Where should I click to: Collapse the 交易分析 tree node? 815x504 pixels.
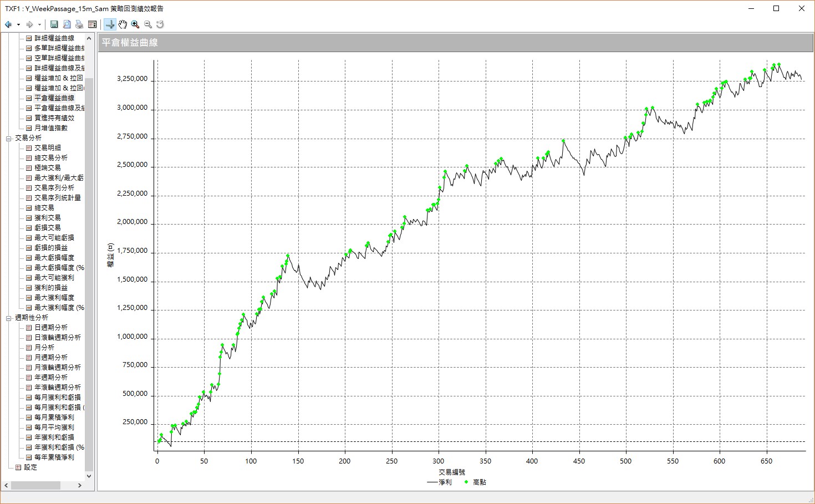click(x=9, y=138)
